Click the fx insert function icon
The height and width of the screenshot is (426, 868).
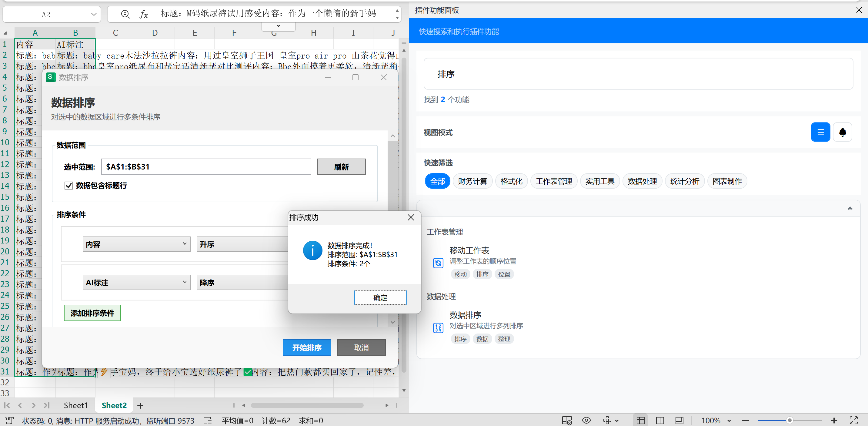pos(144,14)
